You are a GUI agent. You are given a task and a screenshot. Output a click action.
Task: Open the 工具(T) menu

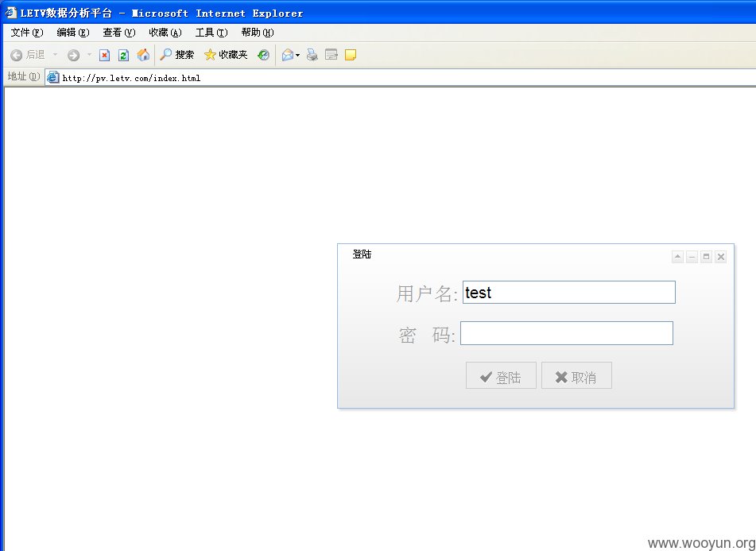pyautogui.click(x=211, y=33)
